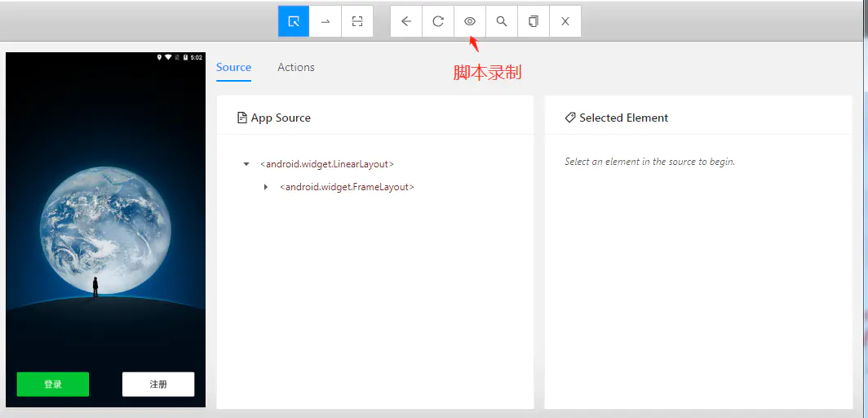Select the android.widget.FrameLayout element text
The width and height of the screenshot is (868, 418).
point(347,187)
